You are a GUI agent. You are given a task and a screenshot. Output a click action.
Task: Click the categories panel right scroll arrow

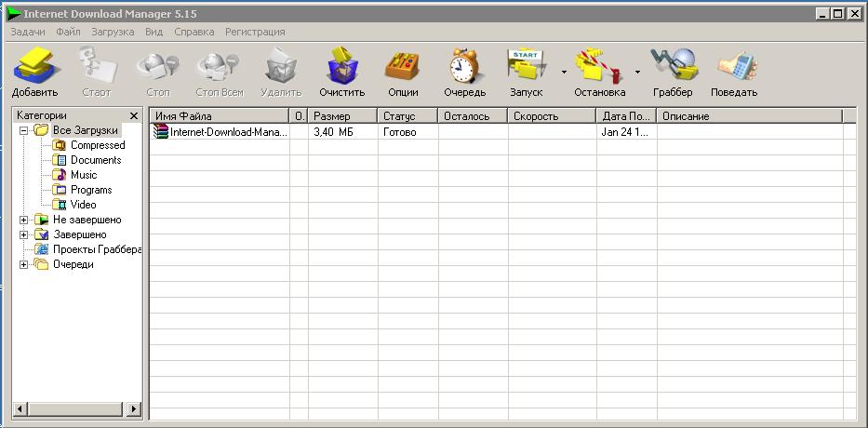(x=133, y=409)
